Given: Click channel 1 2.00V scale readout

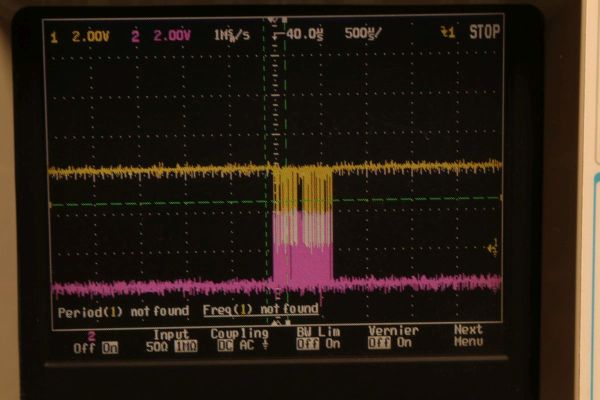Looking at the screenshot, I should click(x=79, y=35).
